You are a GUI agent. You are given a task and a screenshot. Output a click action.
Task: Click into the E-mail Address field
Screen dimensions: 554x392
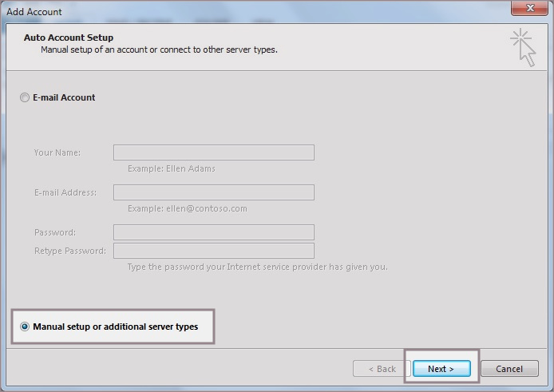tap(213, 192)
